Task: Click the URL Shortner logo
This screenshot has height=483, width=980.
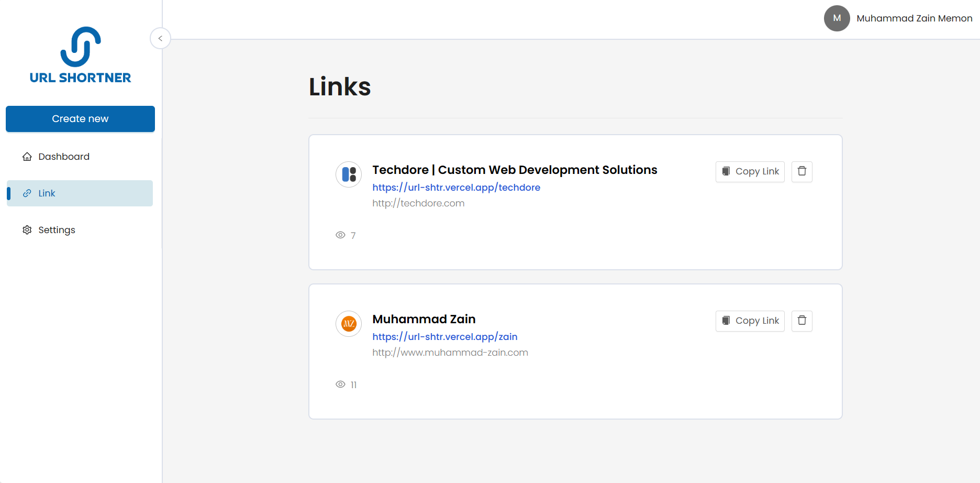Action: [80, 55]
